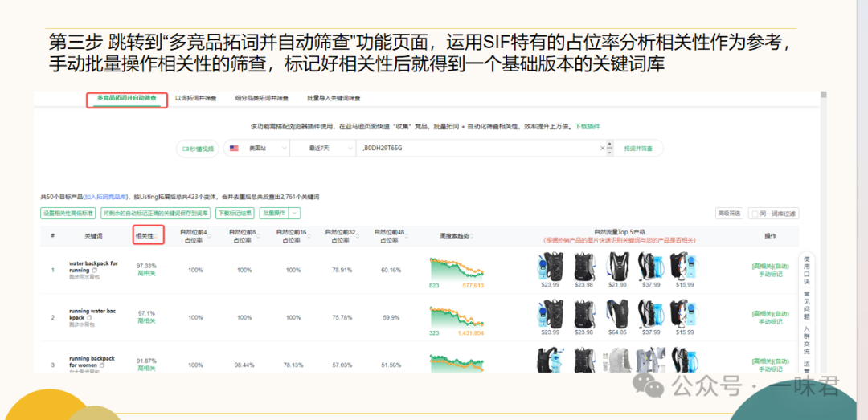Select keyword text 'water backpack for running'
The width and height of the screenshot is (868, 420).
pyautogui.click(x=93, y=267)
